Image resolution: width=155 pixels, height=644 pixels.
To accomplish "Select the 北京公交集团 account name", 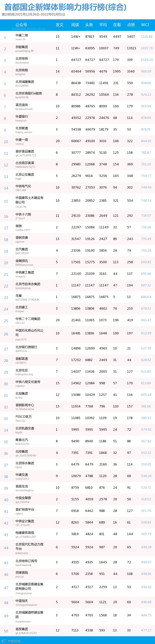I will coord(25,174).
